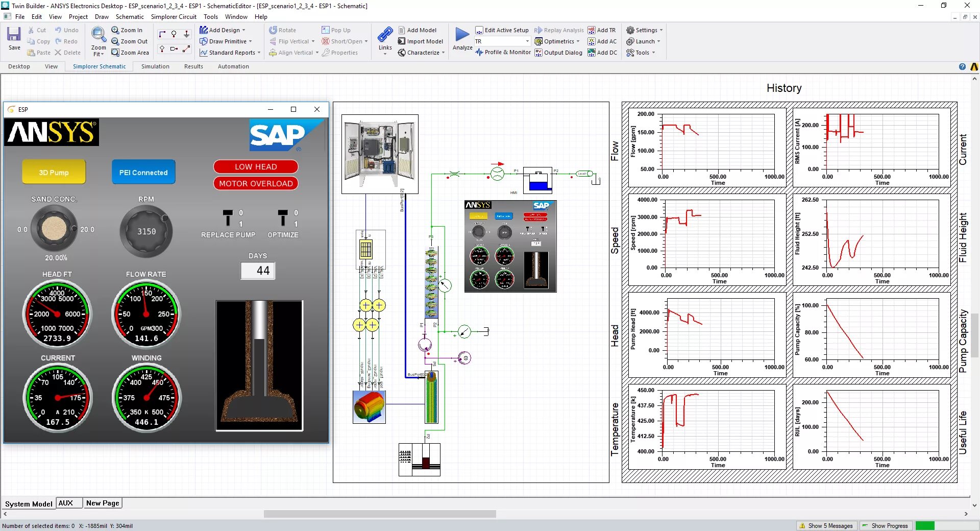Screen dimensions: 980x531
Task: Open the Output Dialog
Action: (x=558, y=53)
